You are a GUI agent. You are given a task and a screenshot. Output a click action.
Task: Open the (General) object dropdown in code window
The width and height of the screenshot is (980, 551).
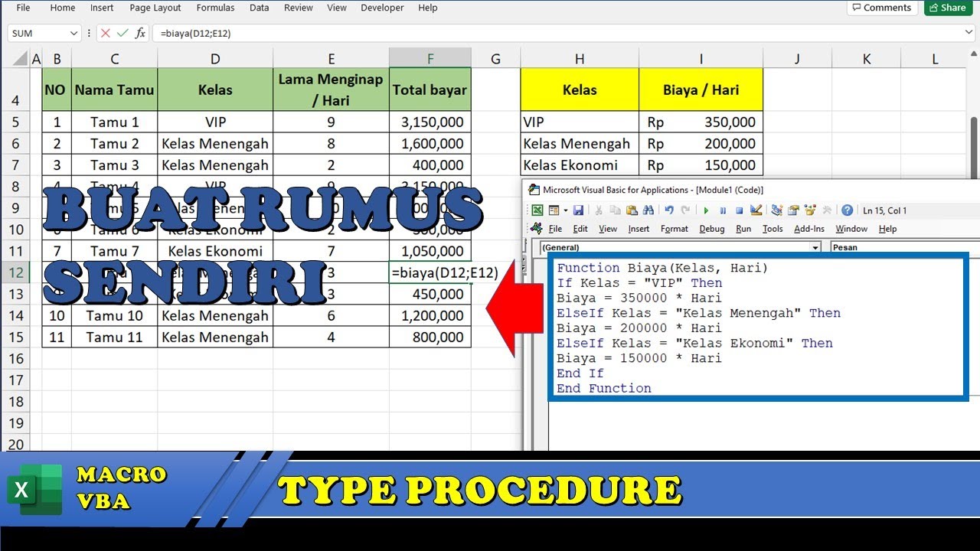tap(815, 247)
